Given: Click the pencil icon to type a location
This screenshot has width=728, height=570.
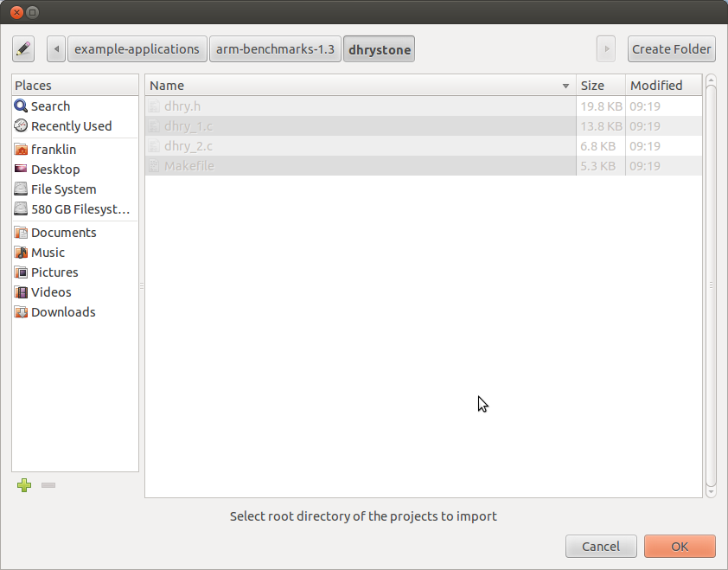Looking at the screenshot, I should click(x=23, y=48).
